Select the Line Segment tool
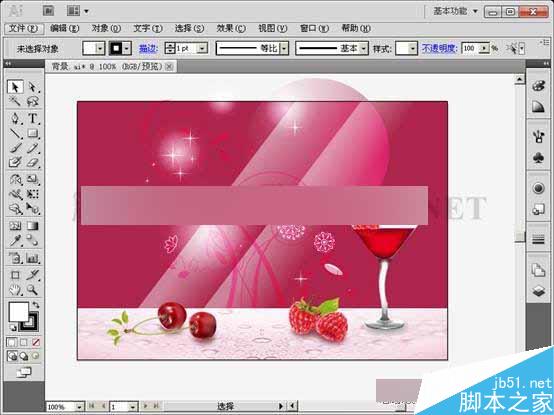This screenshot has width=554, height=415. pyautogui.click(x=15, y=133)
